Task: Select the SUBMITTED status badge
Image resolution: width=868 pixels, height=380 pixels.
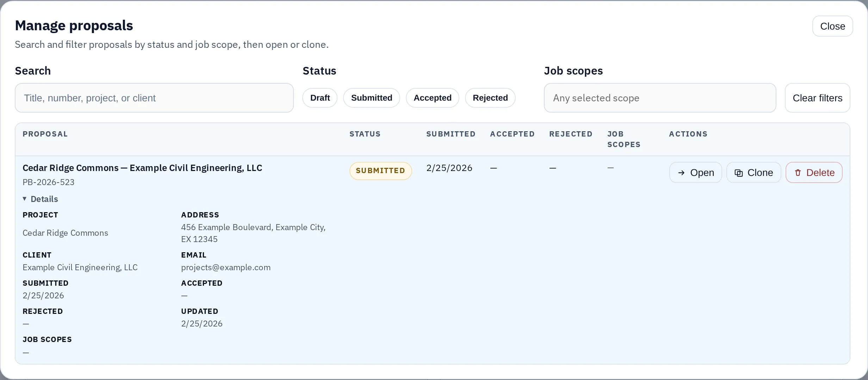Action: pyautogui.click(x=380, y=171)
